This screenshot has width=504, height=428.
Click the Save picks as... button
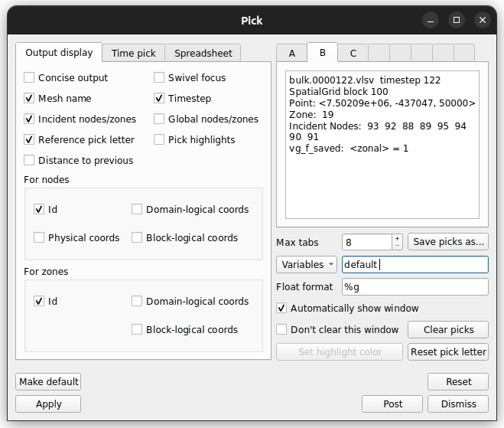448,242
